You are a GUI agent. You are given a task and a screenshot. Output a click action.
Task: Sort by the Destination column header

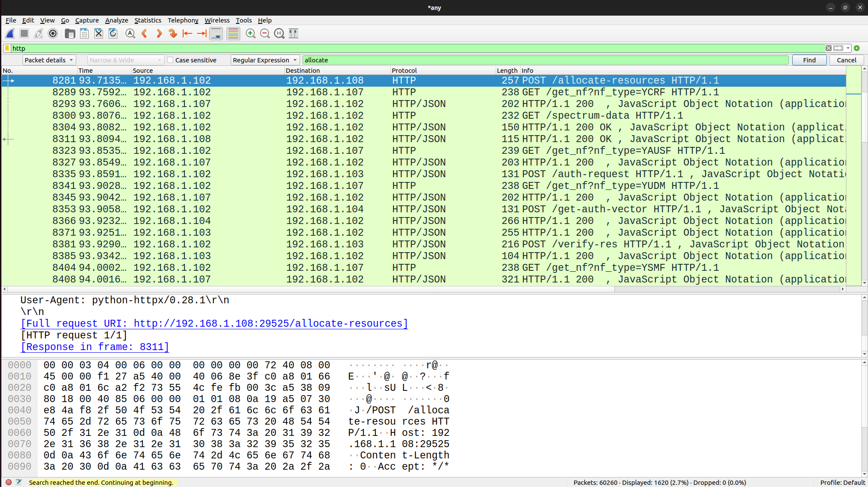coord(337,70)
